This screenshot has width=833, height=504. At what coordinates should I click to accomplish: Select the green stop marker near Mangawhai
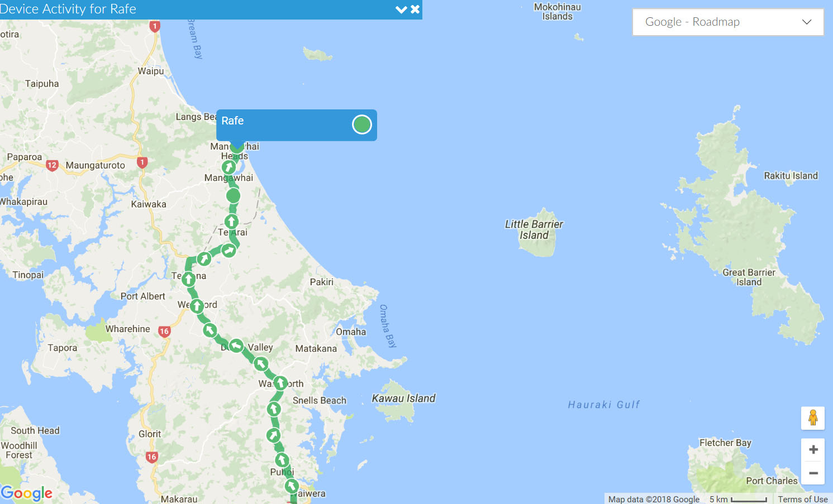(234, 196)
